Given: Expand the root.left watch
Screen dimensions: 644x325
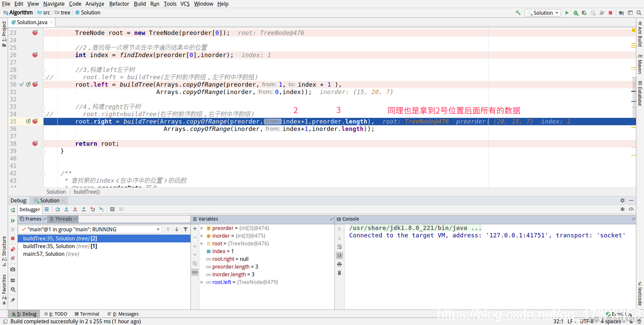Looking at the screenshot, I should click(x=202, y=282).
